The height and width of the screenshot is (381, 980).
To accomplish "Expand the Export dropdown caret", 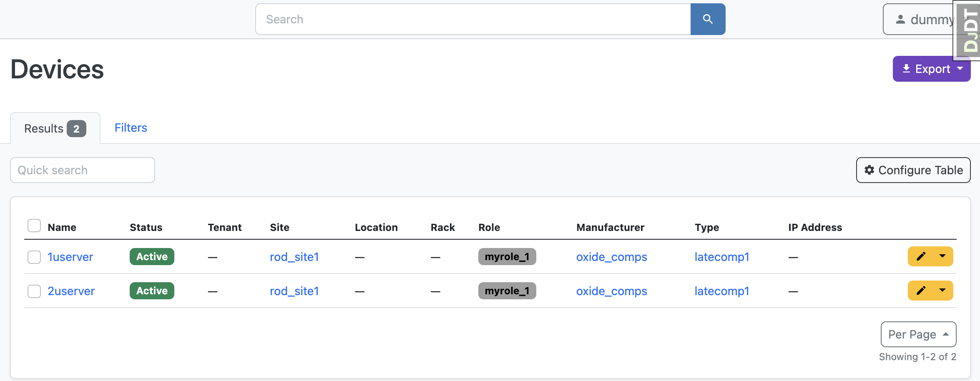I will coord(961,68).
